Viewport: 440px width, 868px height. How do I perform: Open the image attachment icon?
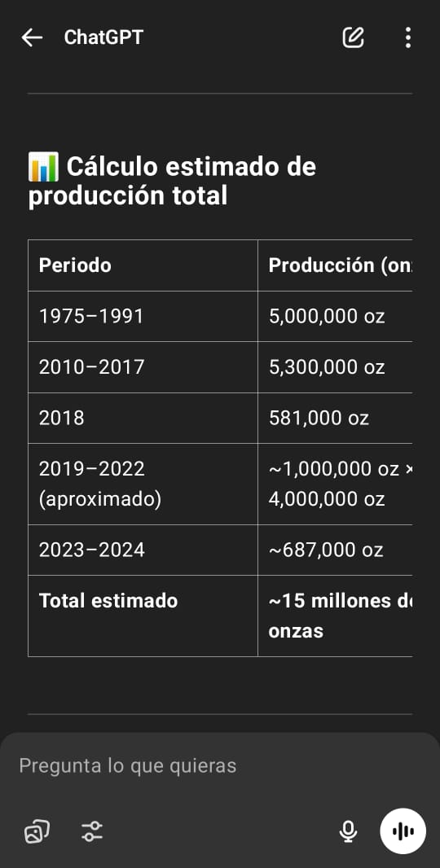click(x=37, y=831)
